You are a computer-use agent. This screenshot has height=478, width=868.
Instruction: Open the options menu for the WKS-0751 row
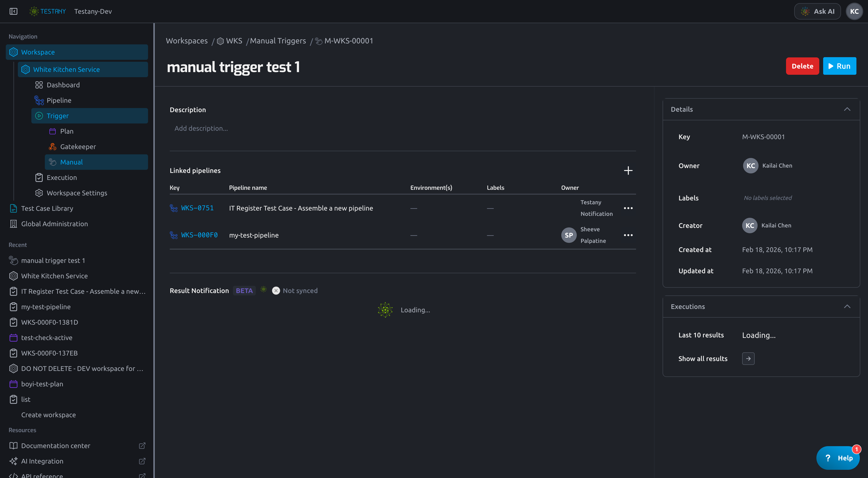tap(628, 208)
